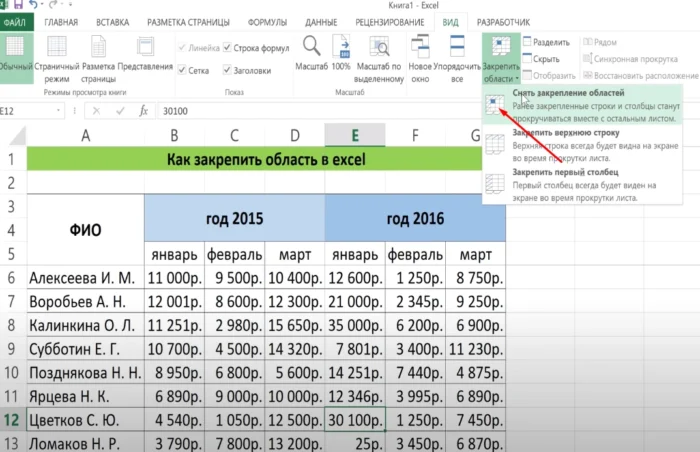Screen dimensions: 700x452
Task: Toggle the Formula Bar (Строка формул) checkbox
Action: point(228,47)
